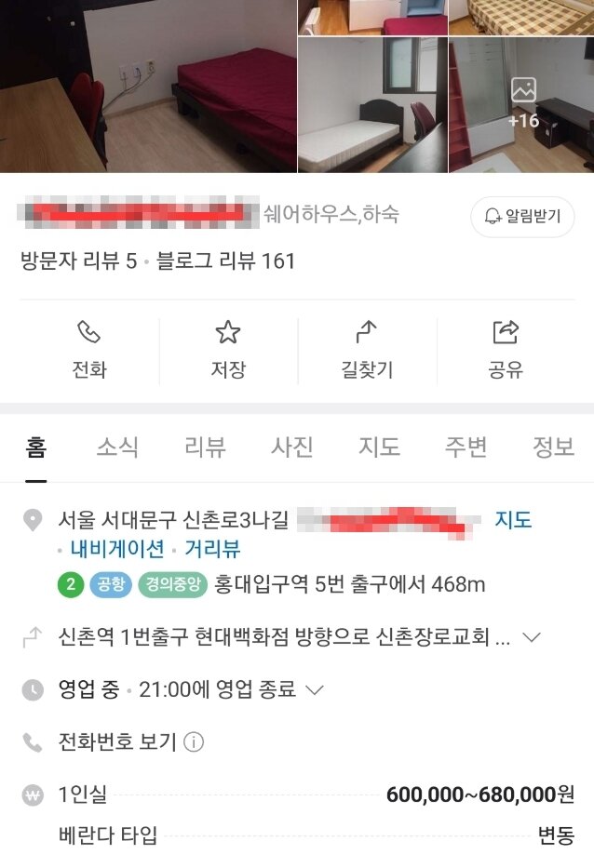Open 거리뷰 street view link
This screenshot has height=868, width=594.
[212, 549]
